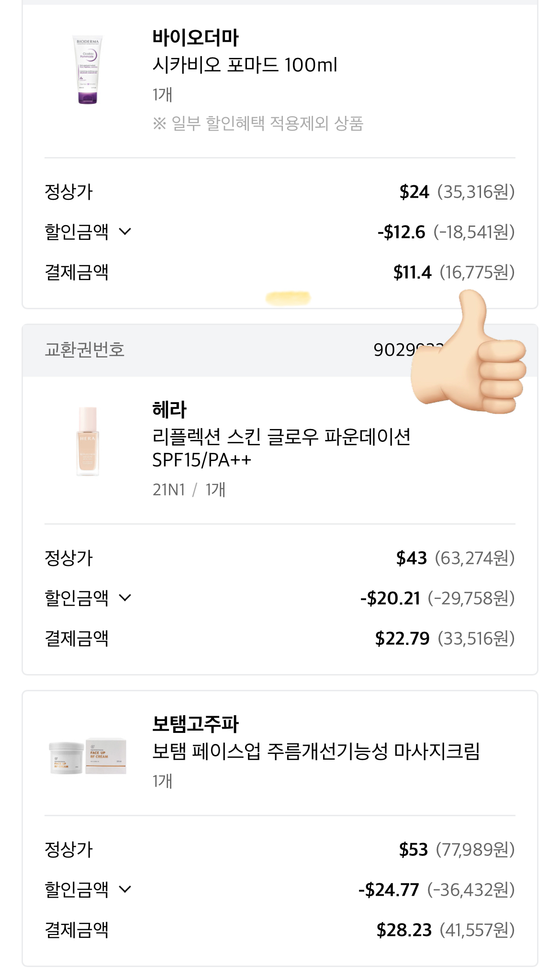Tap the yellow highlight smudge mark
This screenshot has width=560, height=968.
point(288,298)
